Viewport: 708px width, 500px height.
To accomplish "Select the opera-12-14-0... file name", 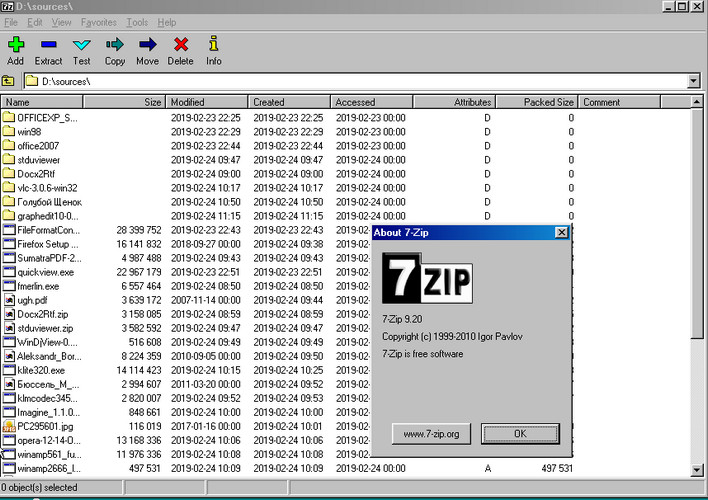I will (x=48, y=440).
